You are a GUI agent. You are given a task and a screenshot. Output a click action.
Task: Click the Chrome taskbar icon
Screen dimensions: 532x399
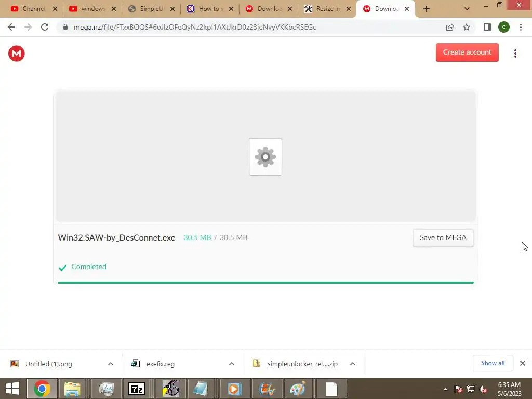[x=42, y=389]
